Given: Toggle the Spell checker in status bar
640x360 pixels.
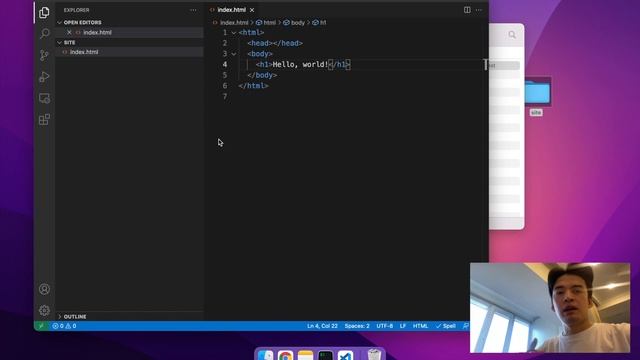Looking at the screenshot, I should (x=445, y=326).
